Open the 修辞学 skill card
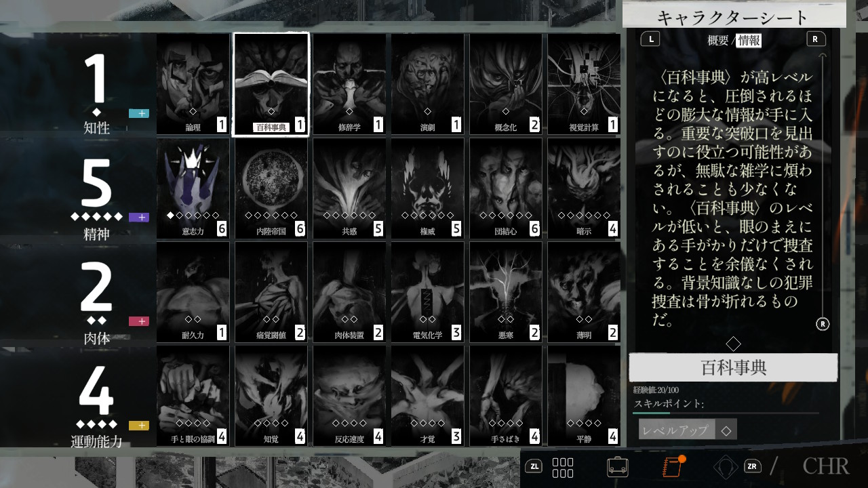This screenshot has height=488, width=868. click(349, 84)
